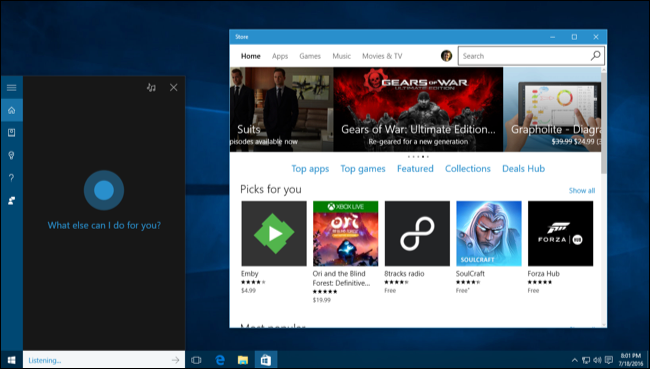The image size is (650, 369).
Task: Open Action Center notifications icon
Action: (x=609, y=360)
